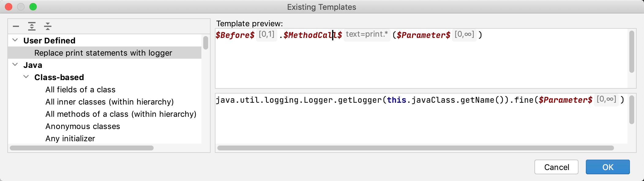Select Any initializer template
Viewport: 644px width, 181px height.
pyautogui.click(x=70, y=139)
